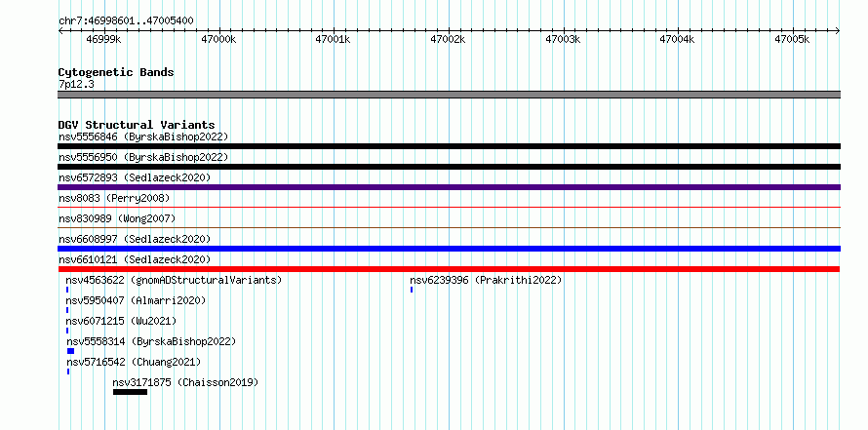Click the thin brown nsv830989 line
Viewport: 868px width, 430px height.
point(449,227)
